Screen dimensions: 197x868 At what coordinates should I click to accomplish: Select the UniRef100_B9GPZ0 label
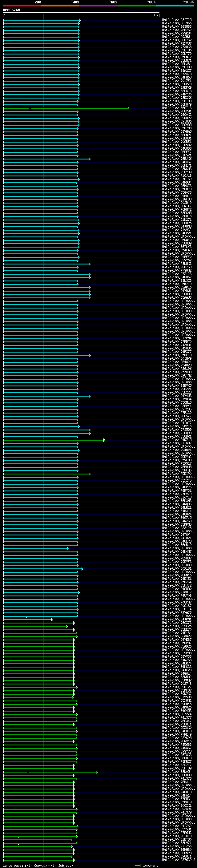[177, 84]
